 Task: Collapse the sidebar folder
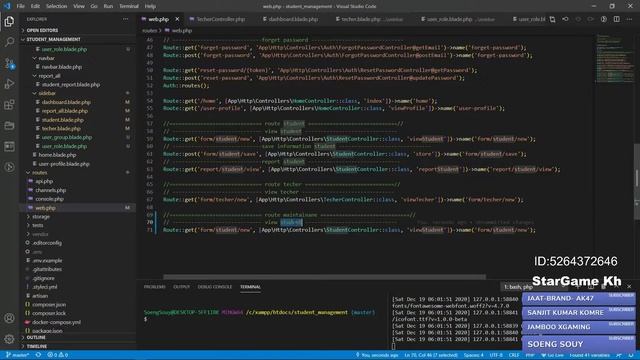(47, 93)
